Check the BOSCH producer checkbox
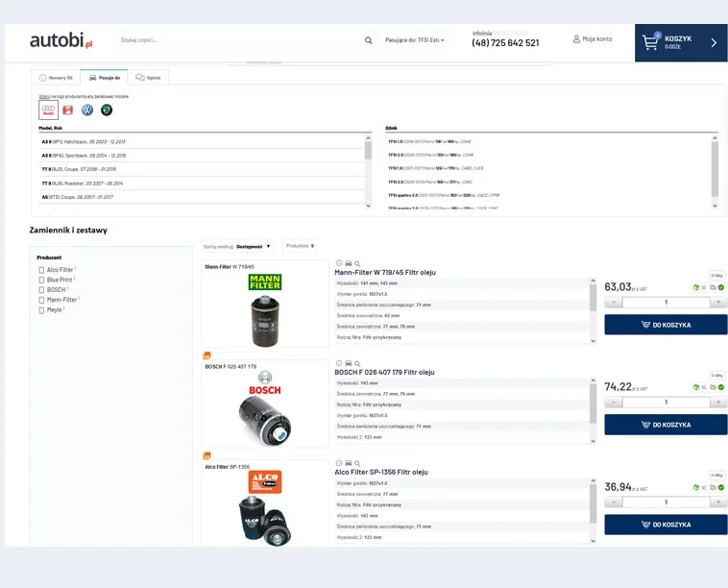Viewport: 728px width, 588px height. (42, 290)
